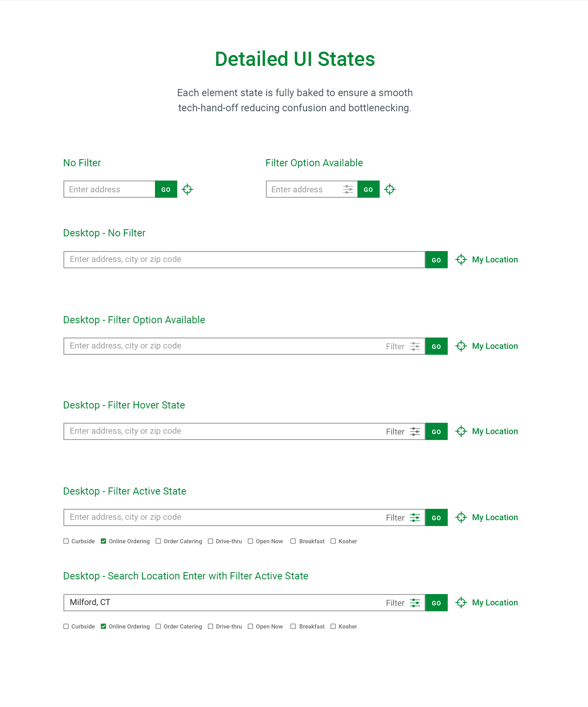Click My Location link in Desktop No Filter row
This screenshot has width=588, height=707.
tap(495, 259)
